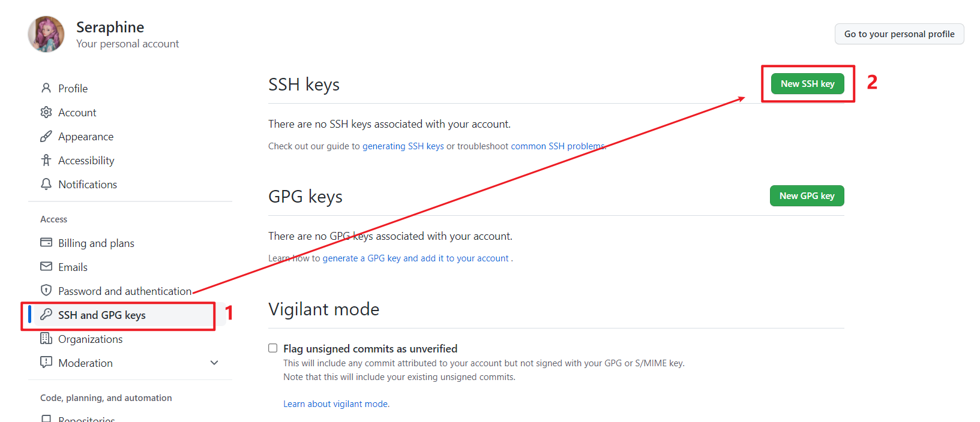Click the Notifications bell icon
The image size is (980, 422).
[46, 184]
